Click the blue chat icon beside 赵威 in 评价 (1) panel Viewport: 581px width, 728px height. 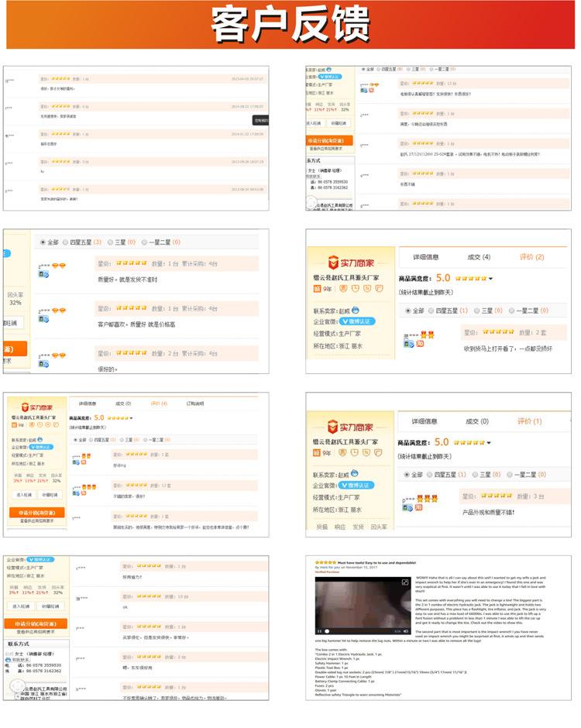tap(355, 472)
